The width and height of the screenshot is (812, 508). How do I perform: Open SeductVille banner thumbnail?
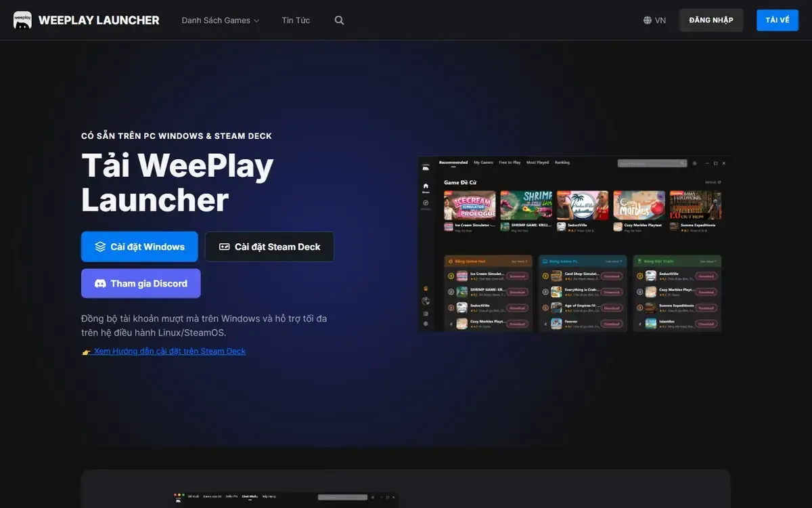583,205
